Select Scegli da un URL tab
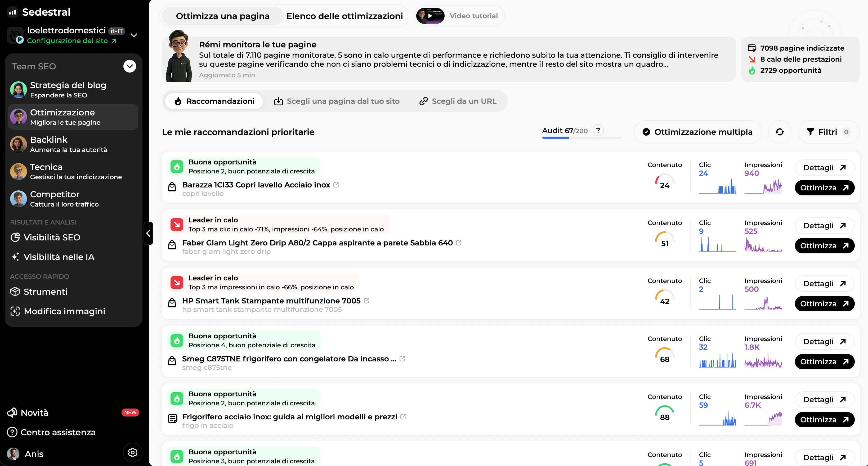Viewport: 868px width, 466px height. (x=458, y=101)
